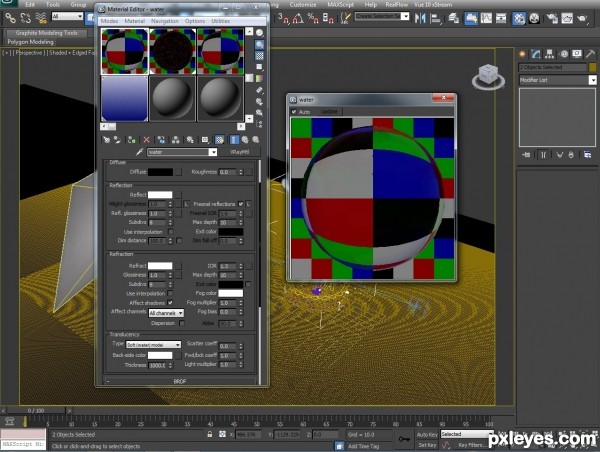Viewport: 600px width, 452px height.
Task: Open the Customize menu
Action: 303,5
